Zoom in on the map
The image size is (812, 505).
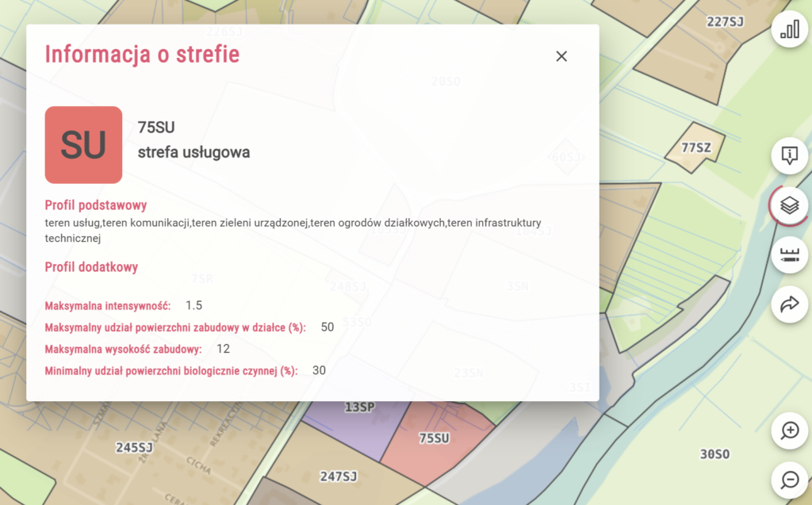789,430
